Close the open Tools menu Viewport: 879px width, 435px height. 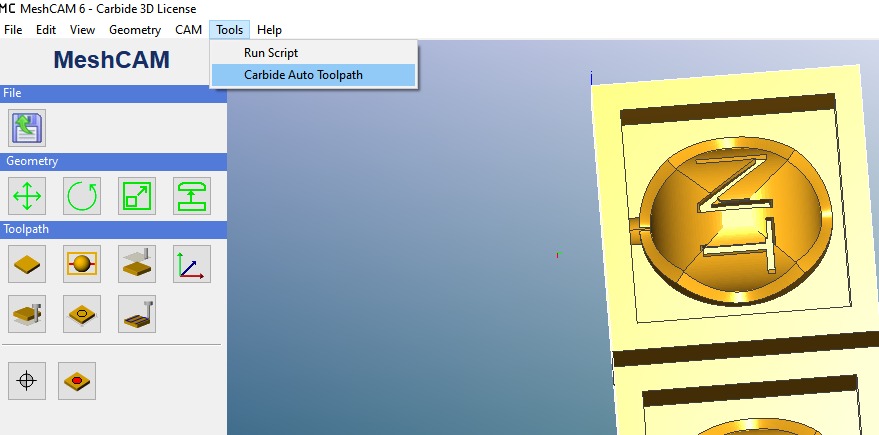coord(229,30)
